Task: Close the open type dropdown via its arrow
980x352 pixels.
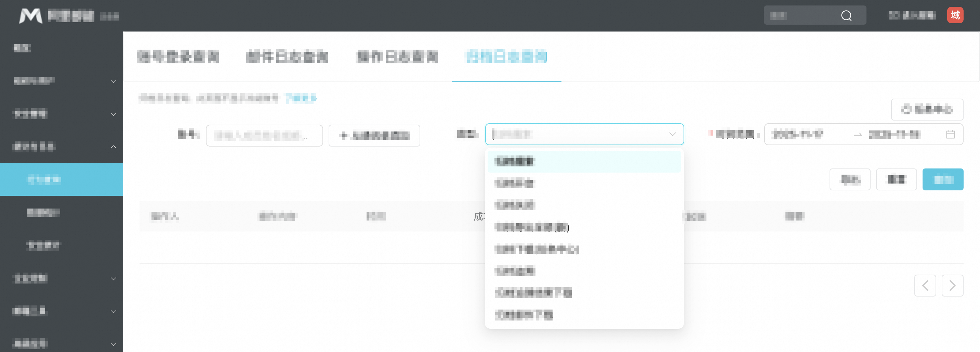Action: click(672, 134)
